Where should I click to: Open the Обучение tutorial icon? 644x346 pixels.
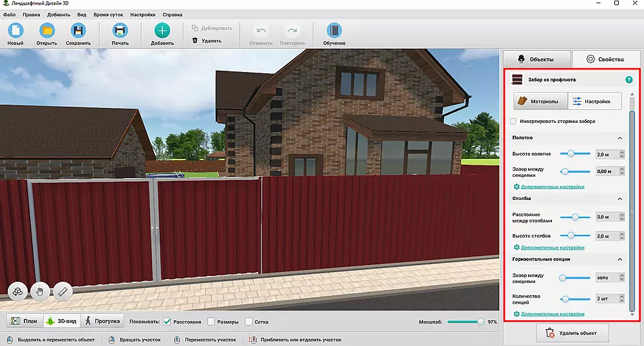pos(334,30)
